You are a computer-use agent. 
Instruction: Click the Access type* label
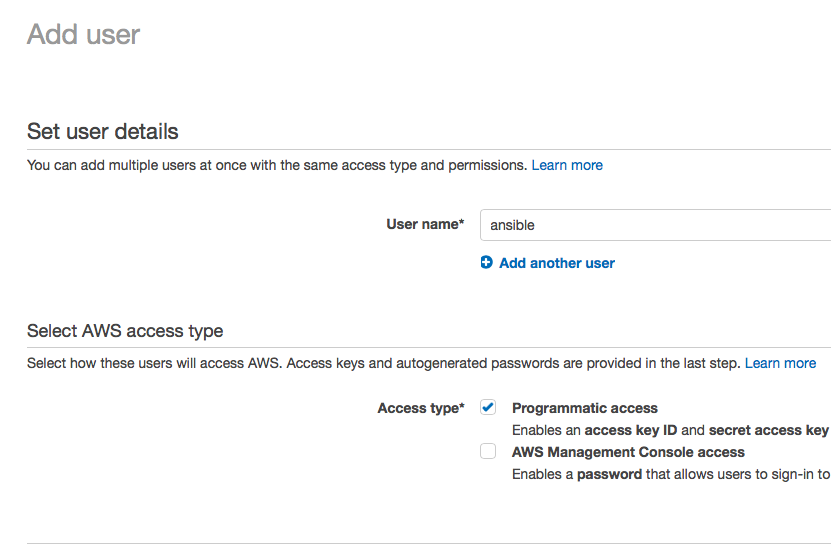pos(421,408)
